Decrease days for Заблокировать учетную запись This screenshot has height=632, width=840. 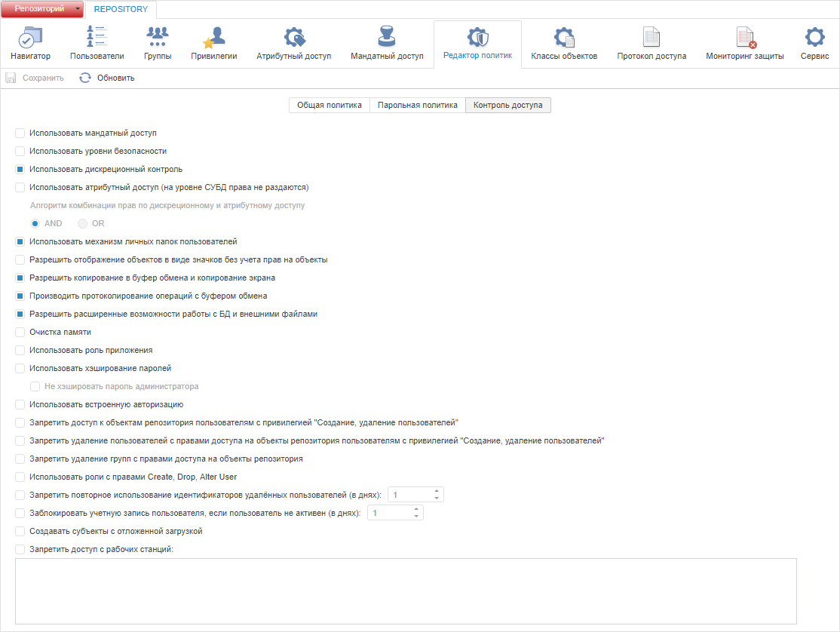[x=416, y=517]
